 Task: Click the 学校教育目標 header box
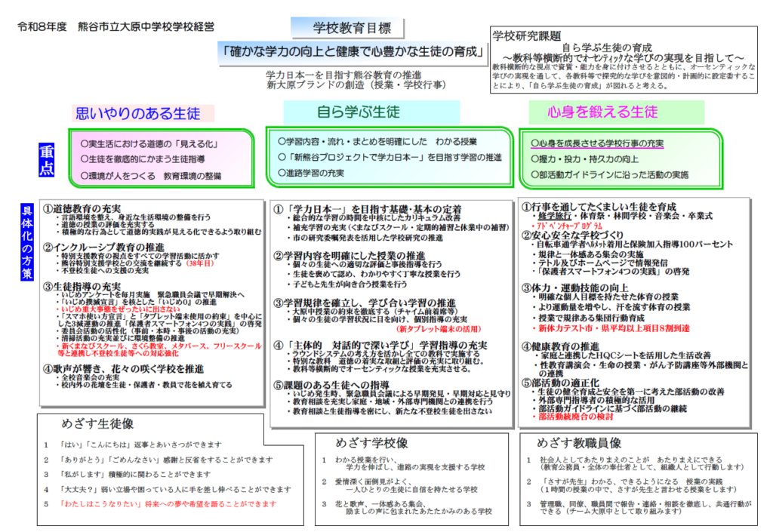[x=353, y=28]
